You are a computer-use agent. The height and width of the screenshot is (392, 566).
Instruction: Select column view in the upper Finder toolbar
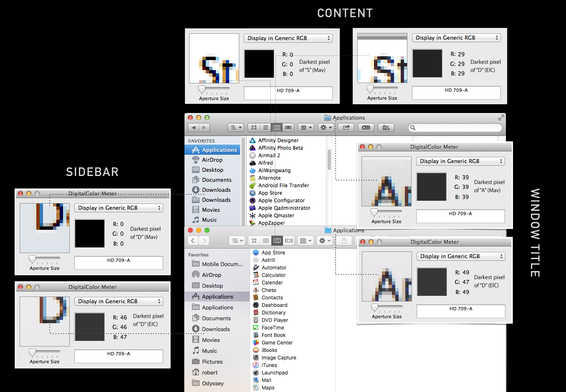(x=277, y=128)
